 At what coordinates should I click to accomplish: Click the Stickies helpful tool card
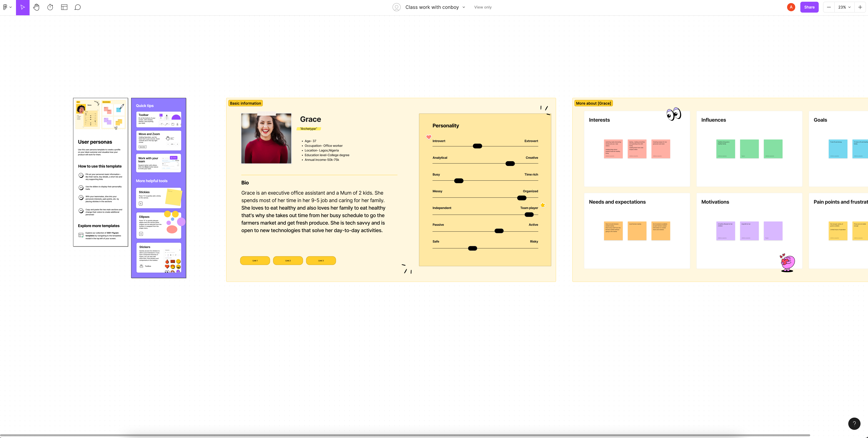click(158, 198)
